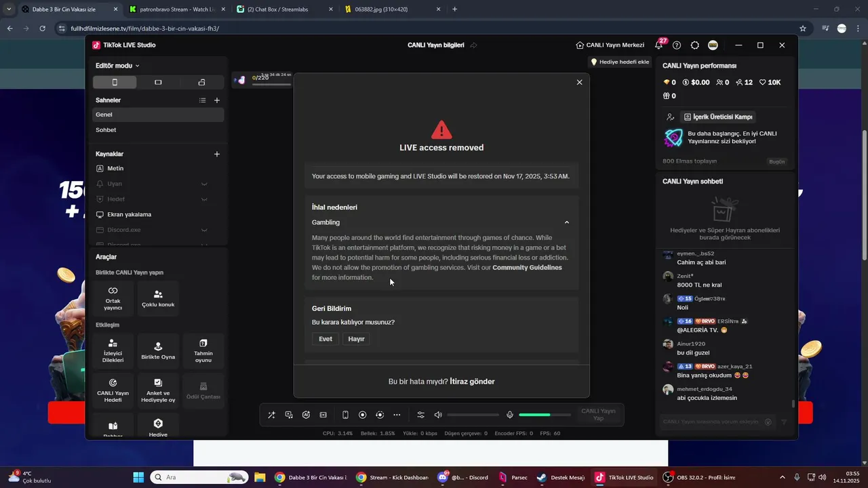This screenshot has height=488, width=868.
Task: Select landscape layout mode
Action: tap(158, 82)
